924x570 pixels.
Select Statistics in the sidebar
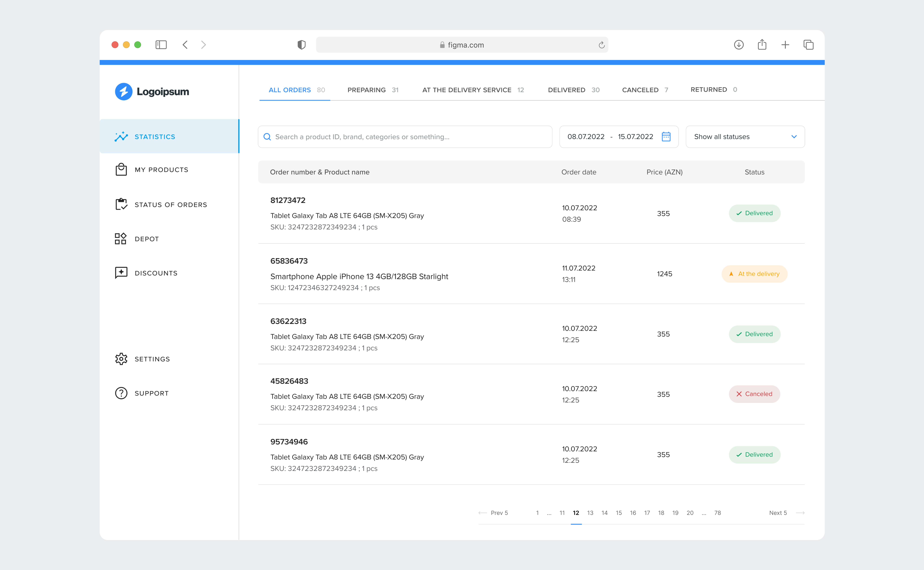point(155,136)
